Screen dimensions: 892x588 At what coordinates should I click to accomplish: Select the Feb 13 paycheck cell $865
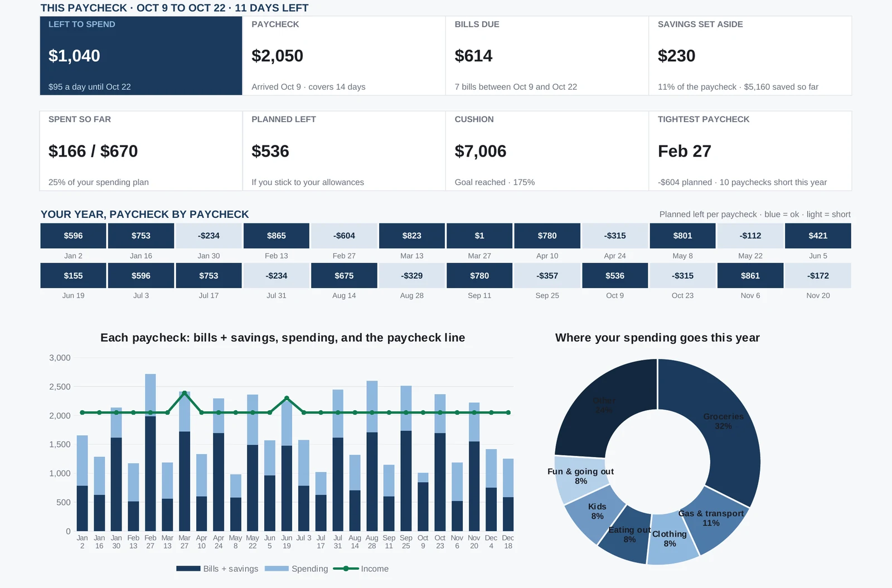[x=277, y=236]
